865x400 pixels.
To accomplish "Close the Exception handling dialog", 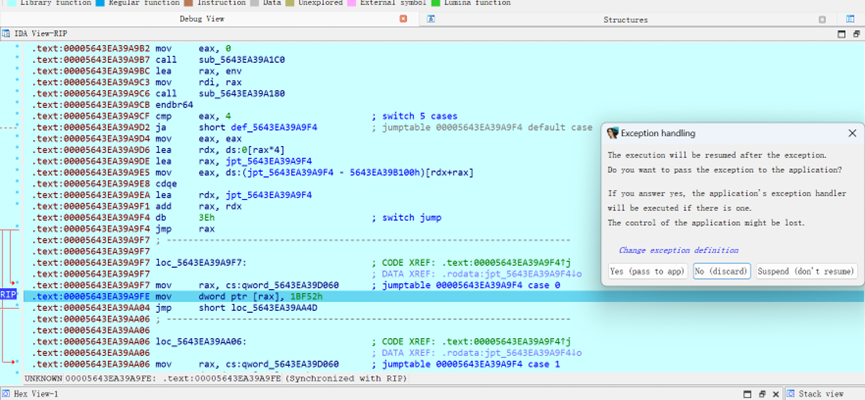I will [x=852, y=133].
